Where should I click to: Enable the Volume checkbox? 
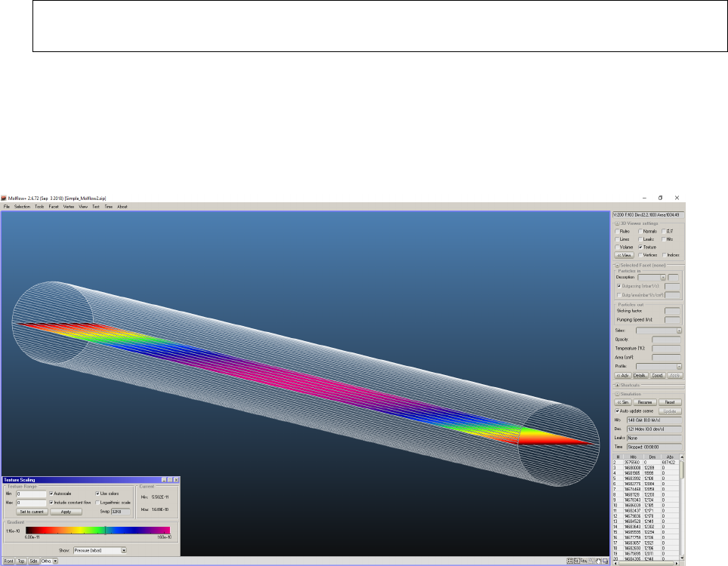point(618,247)
